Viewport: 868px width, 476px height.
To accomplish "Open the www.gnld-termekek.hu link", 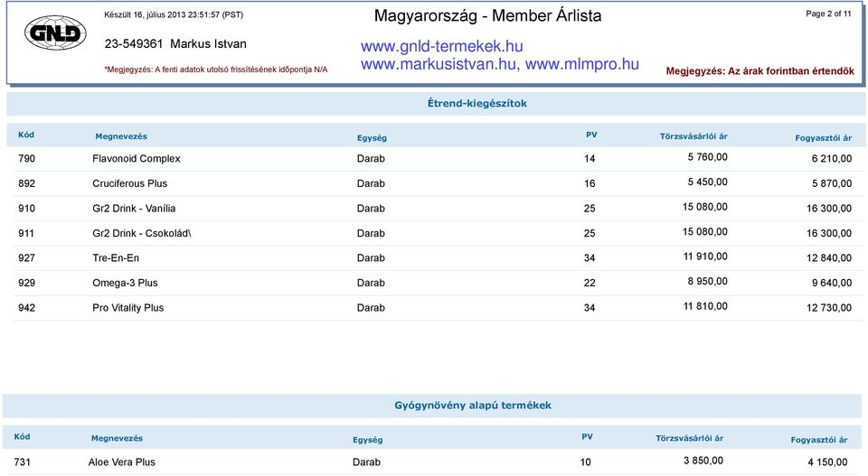I will [442, 46].
